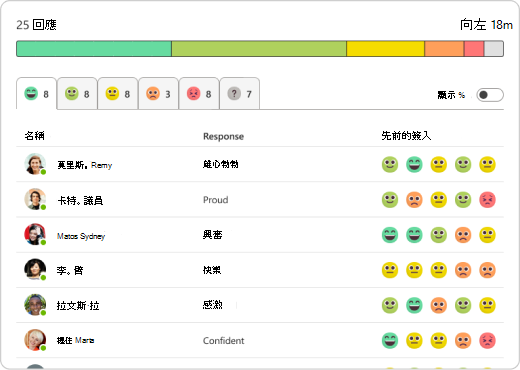Screen dimensions: 520x370
Task: Click the name Matos Sydney
Action: coord(81,236)
